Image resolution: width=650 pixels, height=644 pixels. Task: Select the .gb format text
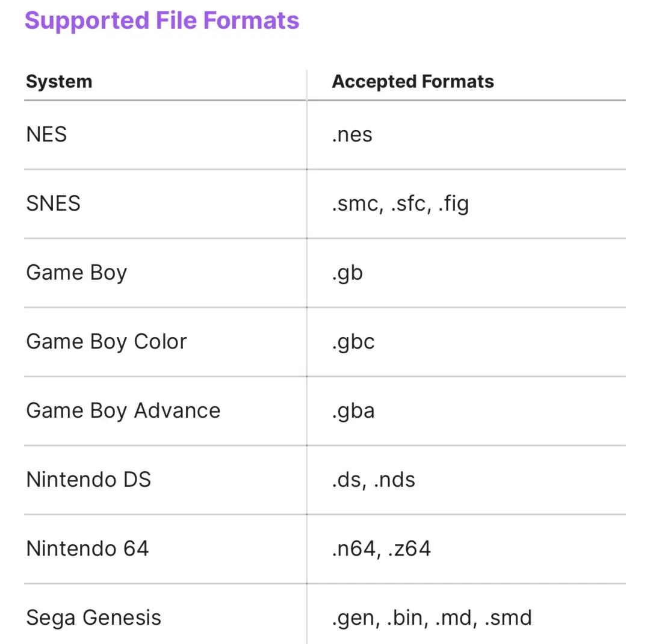(347, 273)
